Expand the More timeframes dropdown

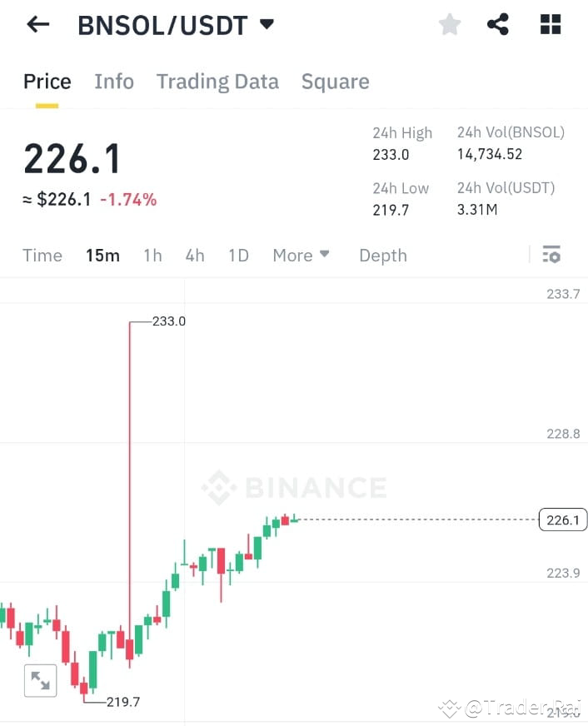click(x=301, y=256)
